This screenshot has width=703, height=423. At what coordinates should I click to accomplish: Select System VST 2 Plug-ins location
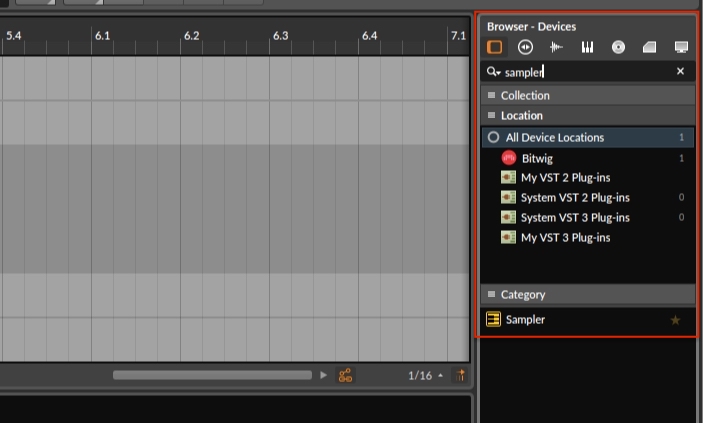(x=588, y=197)
